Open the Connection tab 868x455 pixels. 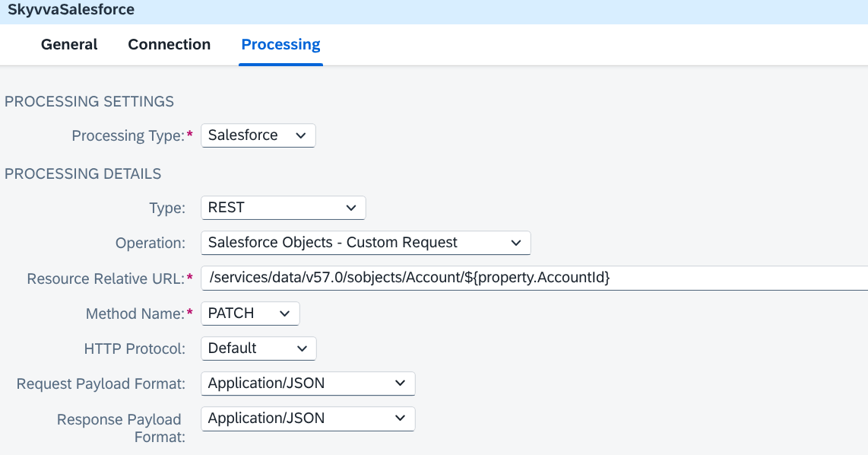(x=169, y=44)
